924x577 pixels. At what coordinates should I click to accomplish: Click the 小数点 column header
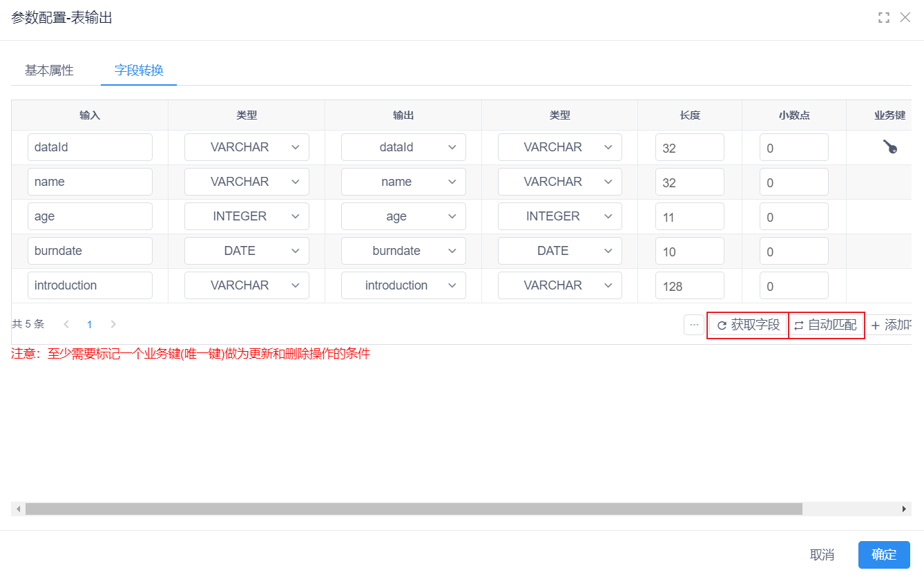tap(794, 115)
